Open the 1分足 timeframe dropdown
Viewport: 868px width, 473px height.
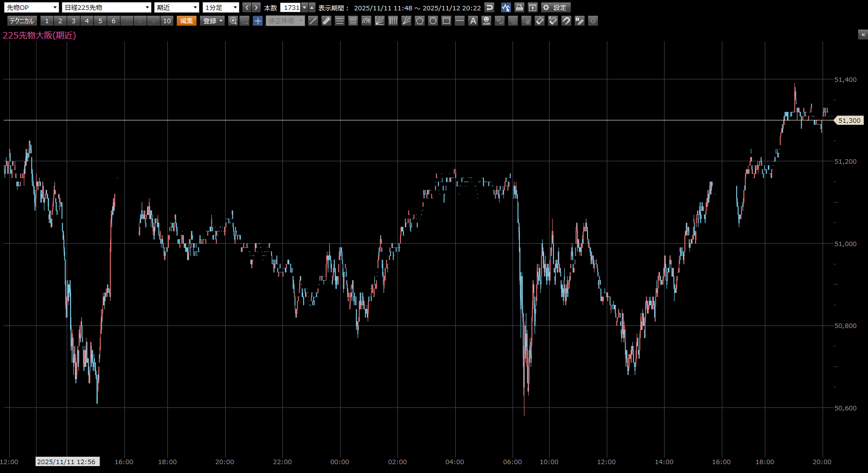[221, 7]
